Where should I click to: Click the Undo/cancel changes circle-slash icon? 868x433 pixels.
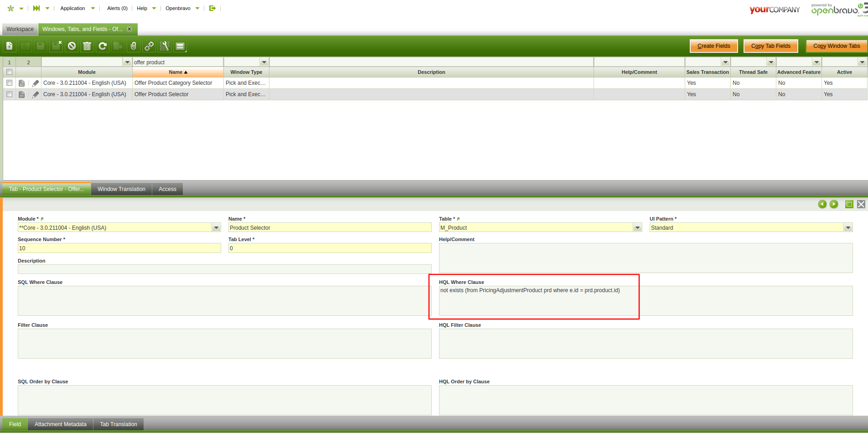(x=72, y=46)
